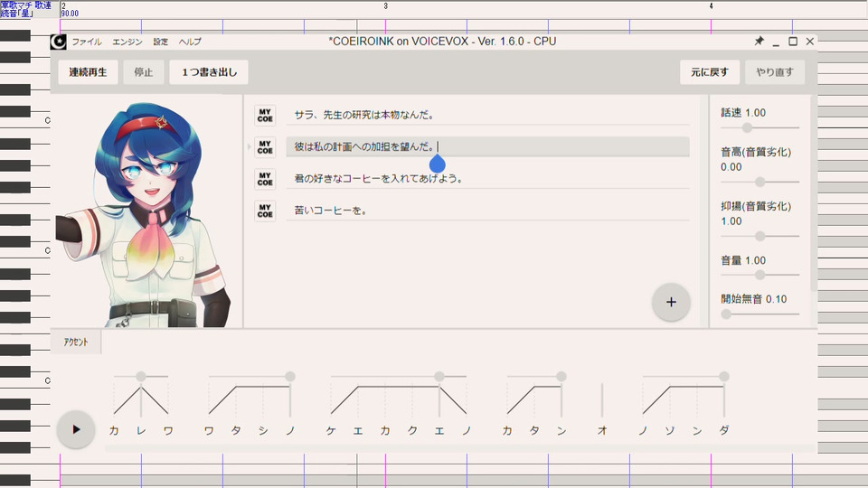Click 開始無音 0.10 value label
The image size is (868, 488).
pos(753,299)
